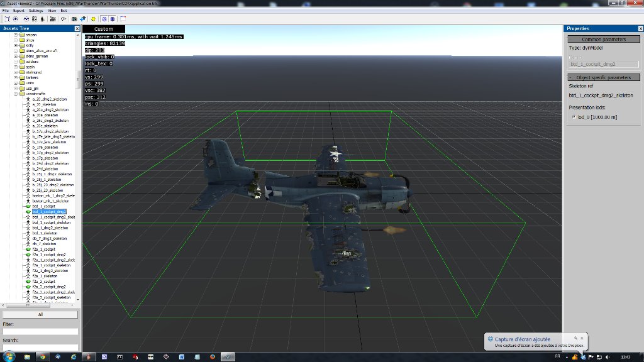Toggle the blue circular toolbar button
The height and width of the screenshot is (362, 644).
pyautogui.click(x=104, y=19)
